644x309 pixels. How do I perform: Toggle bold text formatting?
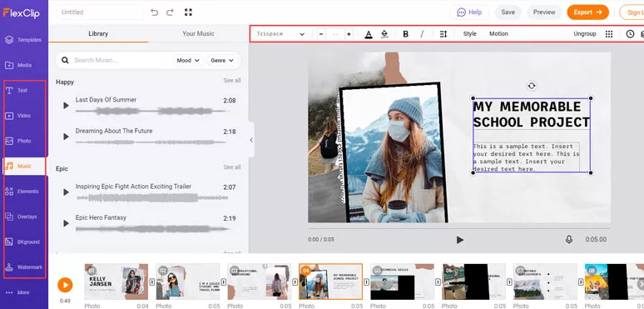(x=406, y=34)
